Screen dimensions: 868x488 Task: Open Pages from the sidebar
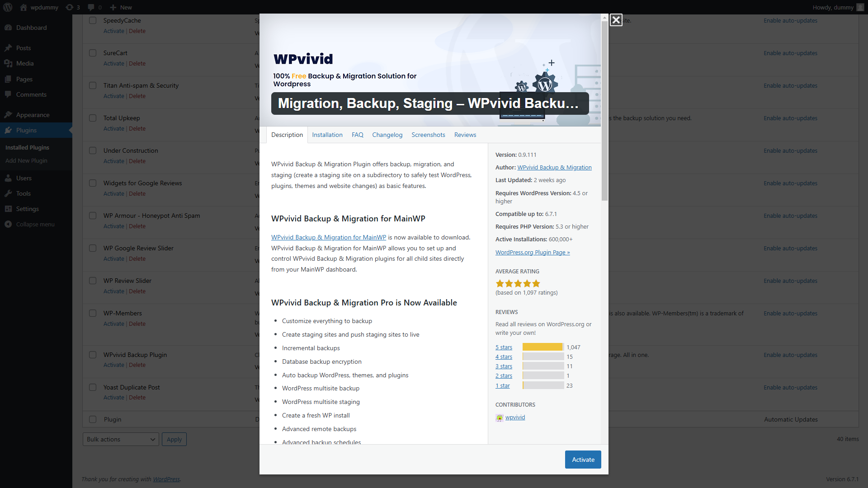pyautogui.click(x=36, y=79)
